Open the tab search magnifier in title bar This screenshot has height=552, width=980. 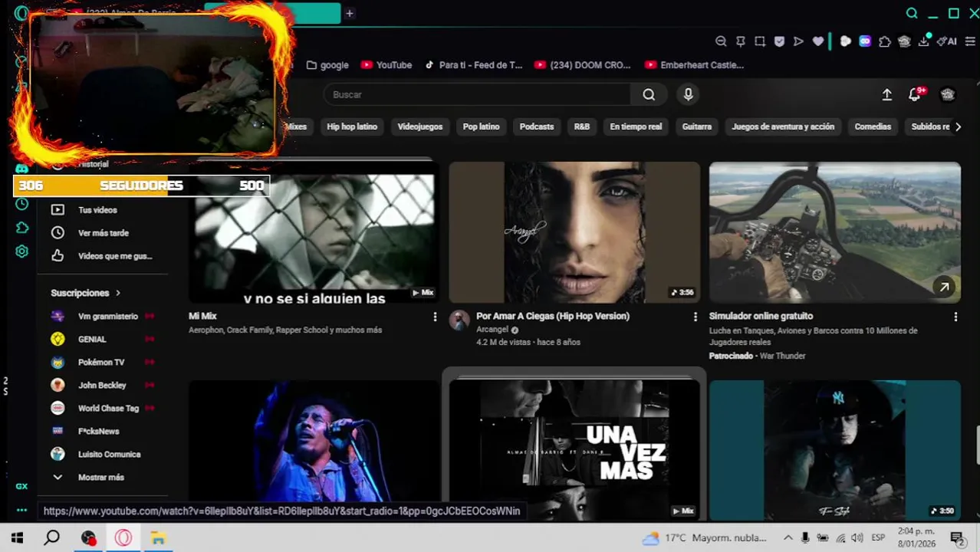(912, 13)
